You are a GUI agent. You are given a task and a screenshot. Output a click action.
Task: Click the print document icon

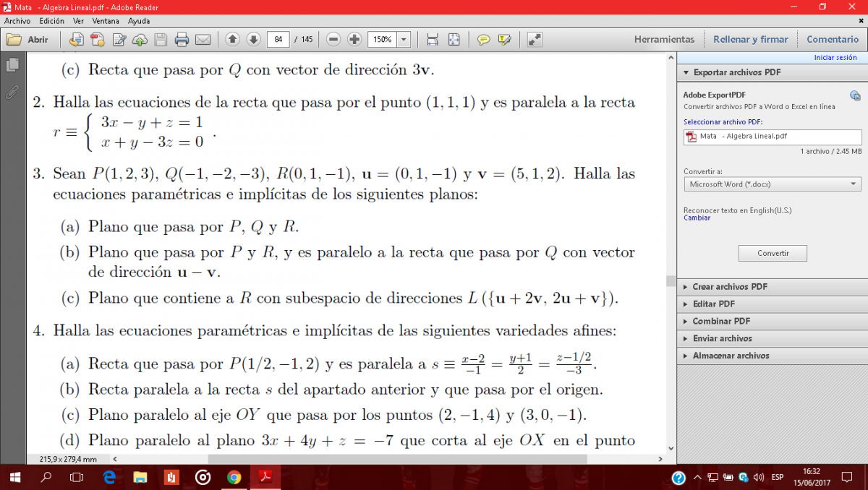[x=182, y=40]
